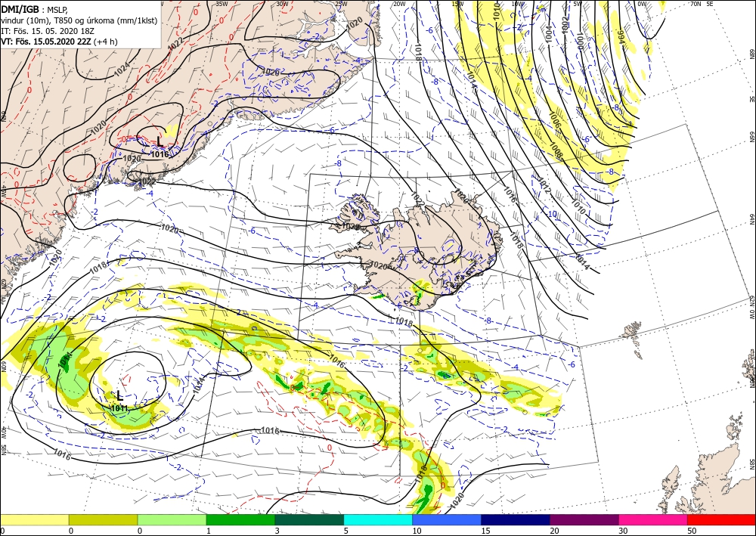Image resolution: width=756 pixels, height=536 pixels.
Task: Click the '1000' isobar label
Action: [580, 42]
